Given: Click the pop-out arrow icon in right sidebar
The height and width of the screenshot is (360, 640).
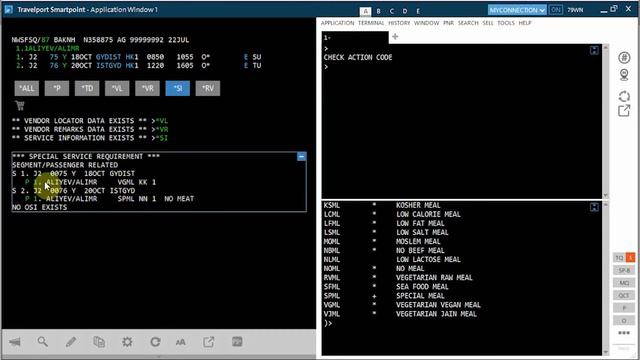Looking at the screenshot, I should pos(624,111).
